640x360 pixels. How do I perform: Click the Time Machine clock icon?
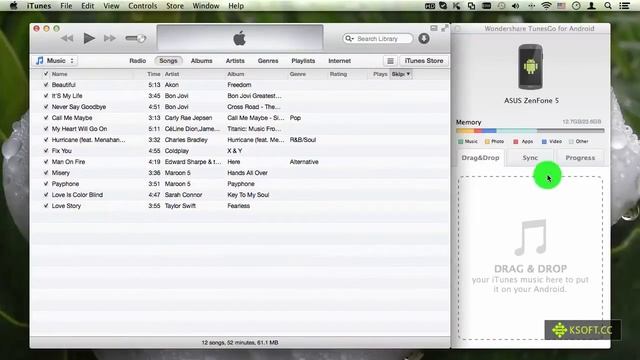(x=501, y=6)
